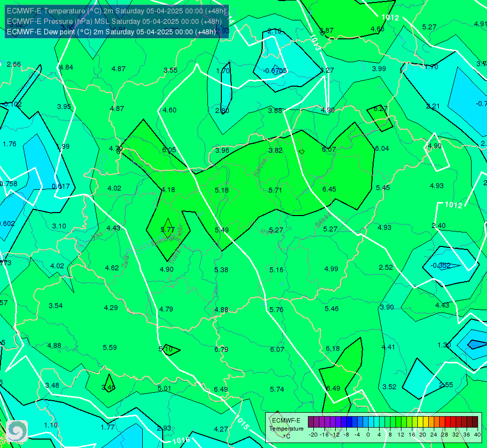Click the 5.38 dew point value
Viewport: 487px width, 448px height.
(221, 269)
